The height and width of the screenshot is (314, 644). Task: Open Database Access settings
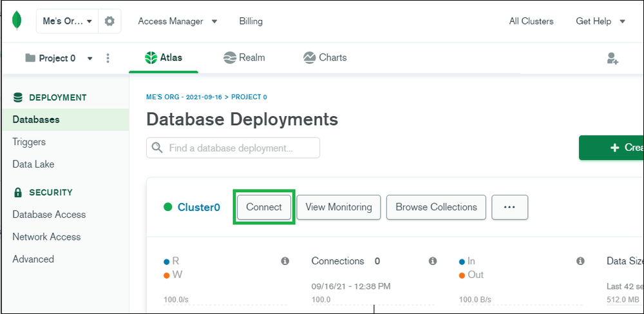pos(49,215)
